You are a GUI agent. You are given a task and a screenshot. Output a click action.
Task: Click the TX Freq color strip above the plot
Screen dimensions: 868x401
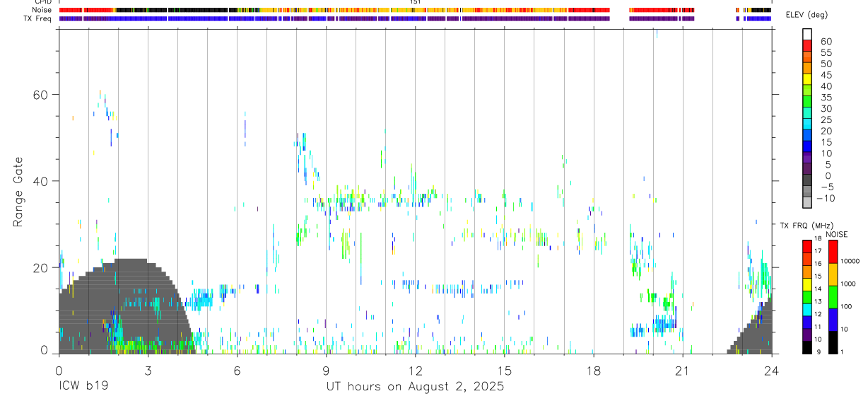click(415, 18)
